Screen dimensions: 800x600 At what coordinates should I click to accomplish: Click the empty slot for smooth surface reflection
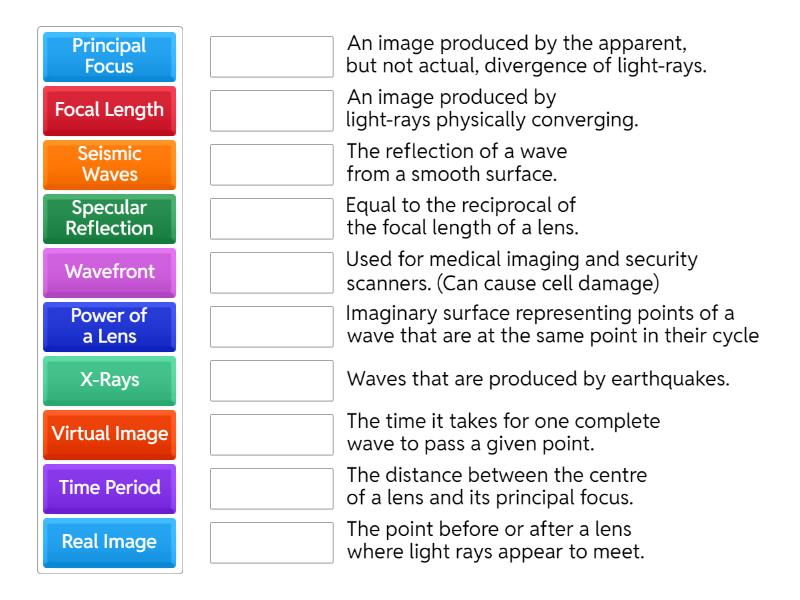pyautogui.click(x=271, y=165)
